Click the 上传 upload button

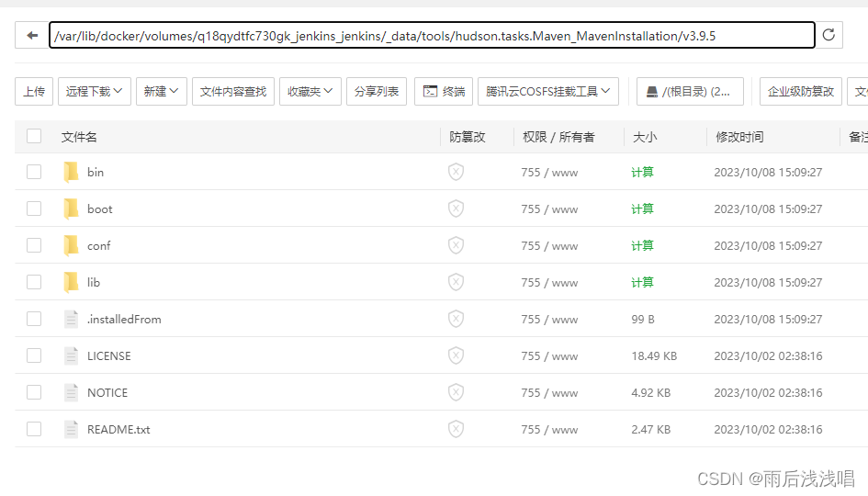pos(34,91)
